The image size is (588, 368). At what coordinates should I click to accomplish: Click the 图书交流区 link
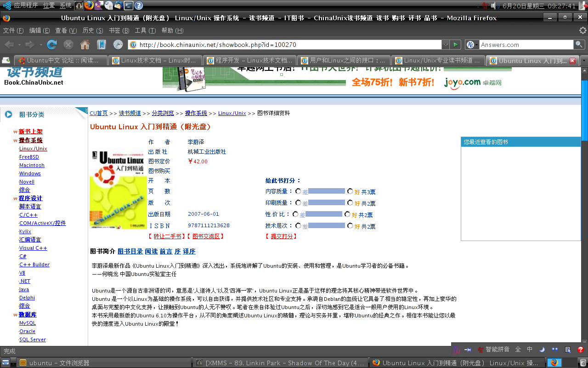[206, 236]
